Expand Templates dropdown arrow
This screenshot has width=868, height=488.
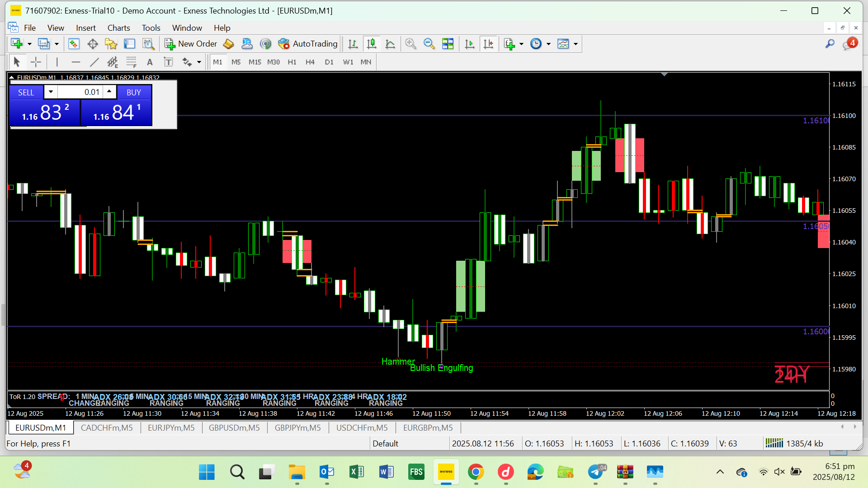576,44
